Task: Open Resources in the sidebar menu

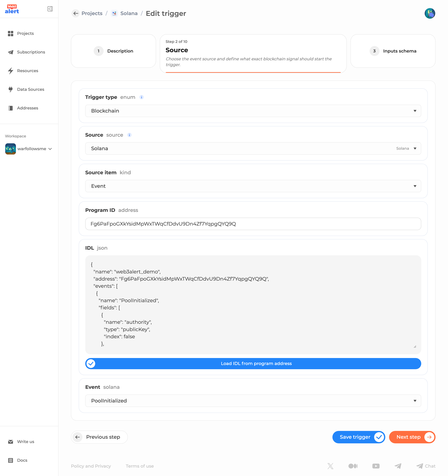Action: point(28,71)
